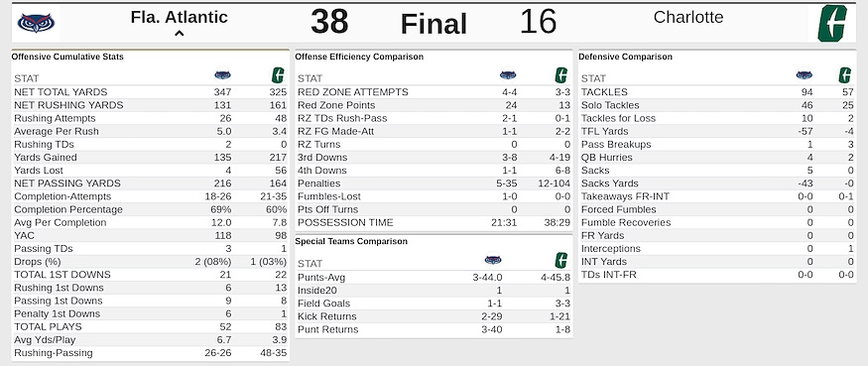This screenshot has width=868, height=366.
Task: Click the owl icon in Offense Efficiency Comparison
Action: 508,75
